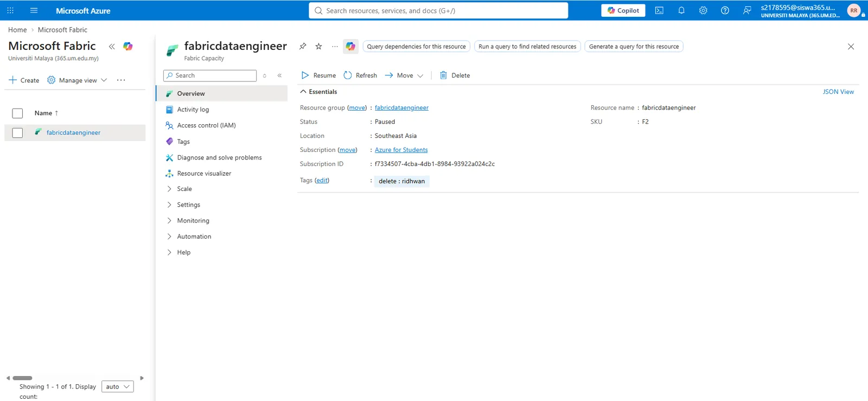Click Run a query to find related resources
Image resolution: width=868 pixels, height=401 pixels.
pos(527,46)
